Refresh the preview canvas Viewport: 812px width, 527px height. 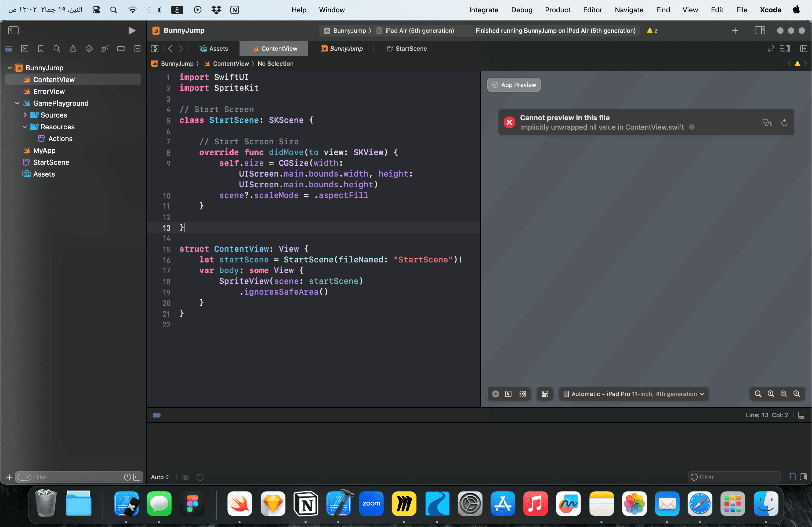coord(784,122)
